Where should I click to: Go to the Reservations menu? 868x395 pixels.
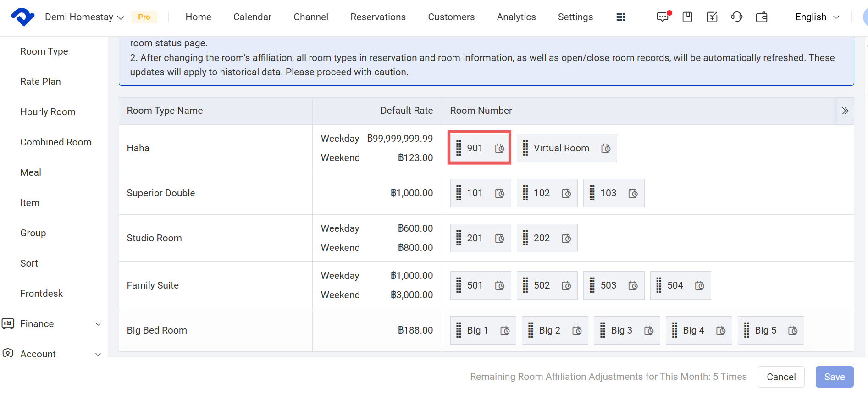coord(378,17)
